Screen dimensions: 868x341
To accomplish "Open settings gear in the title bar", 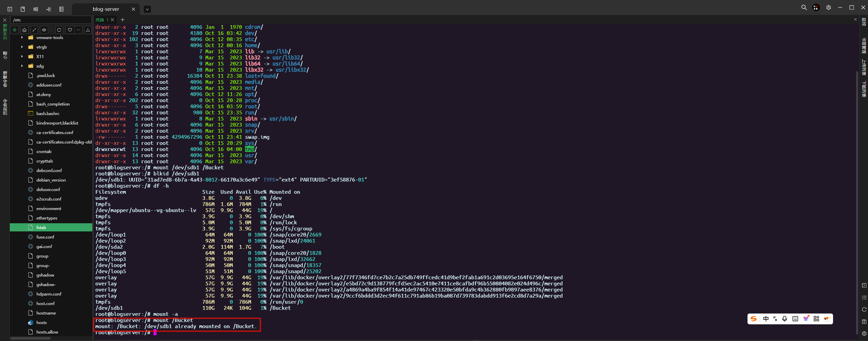I will 829,7.
